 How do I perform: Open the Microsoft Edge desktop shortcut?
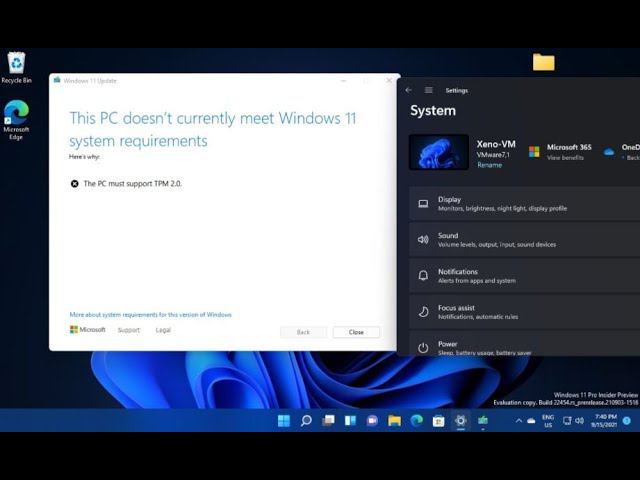pyautogui.click(x=16, y=120)
